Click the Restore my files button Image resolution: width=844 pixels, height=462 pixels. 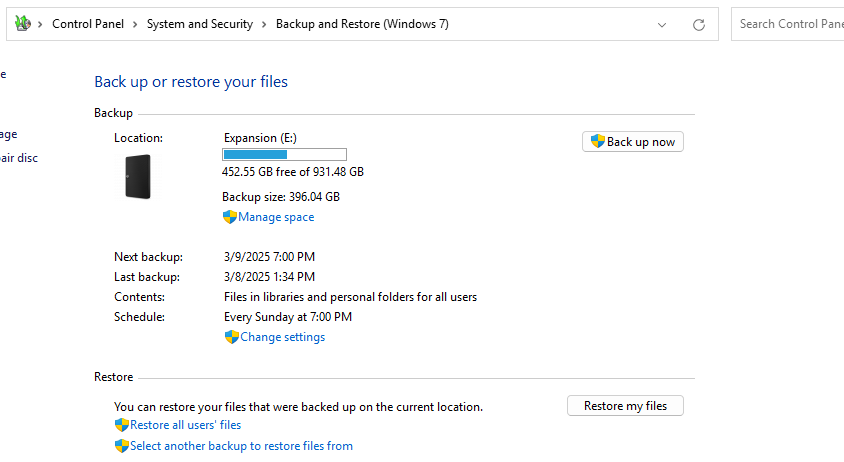click(625, 405)
